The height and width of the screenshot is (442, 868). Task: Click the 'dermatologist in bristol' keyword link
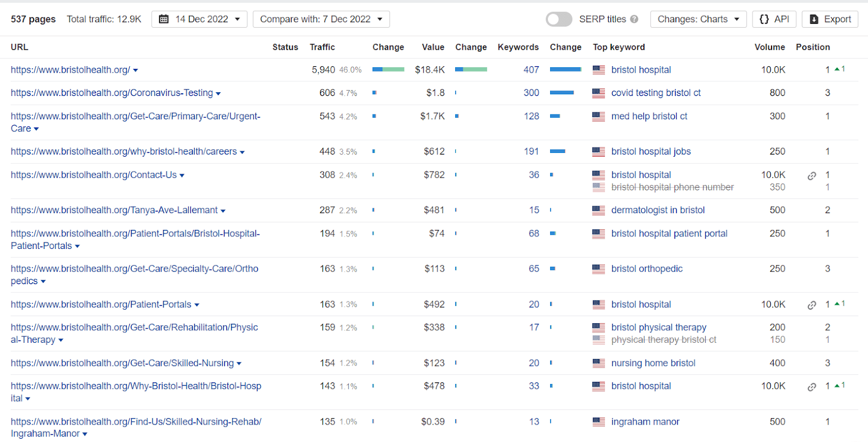(x=658, y=210)
